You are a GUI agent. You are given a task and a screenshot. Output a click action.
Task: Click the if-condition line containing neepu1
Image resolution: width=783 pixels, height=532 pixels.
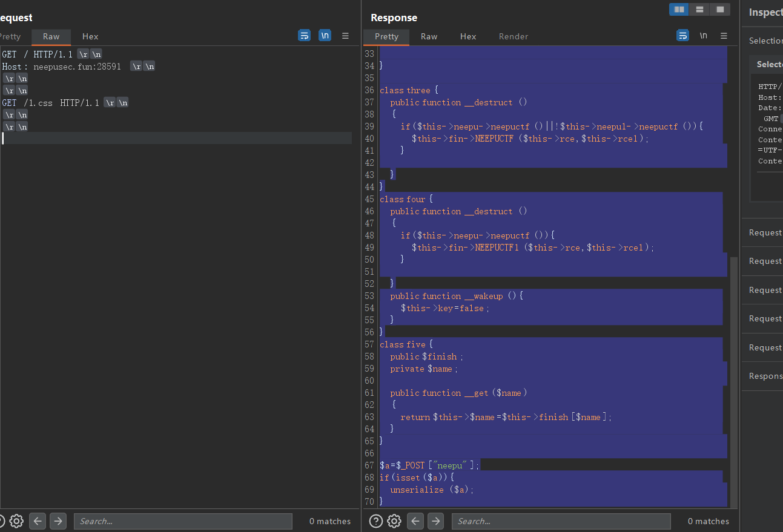[552, 126]
